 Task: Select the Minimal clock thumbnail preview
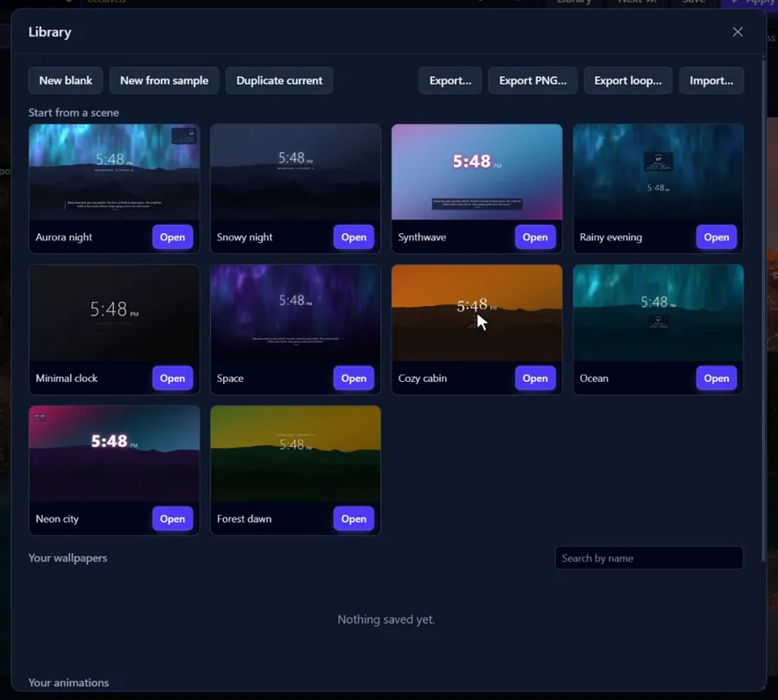point(114,313)
